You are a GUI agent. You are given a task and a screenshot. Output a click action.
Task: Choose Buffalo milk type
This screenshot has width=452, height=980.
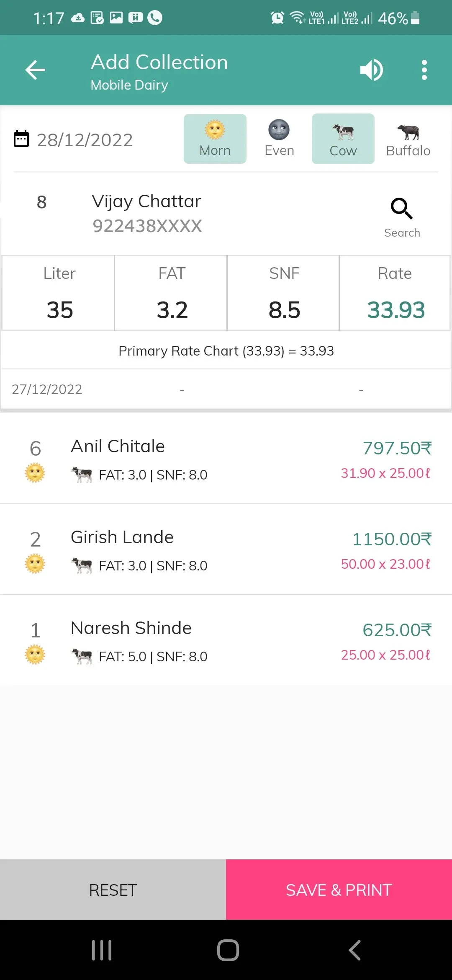(408, 139)
